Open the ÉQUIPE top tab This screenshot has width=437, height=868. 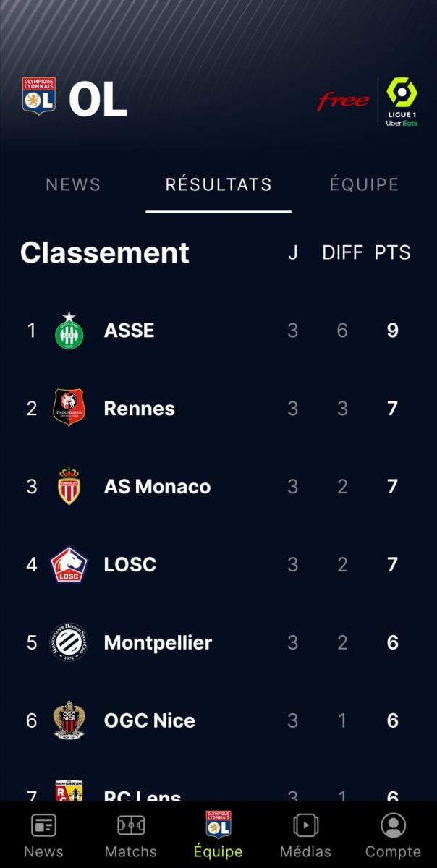tap(364, 184)
